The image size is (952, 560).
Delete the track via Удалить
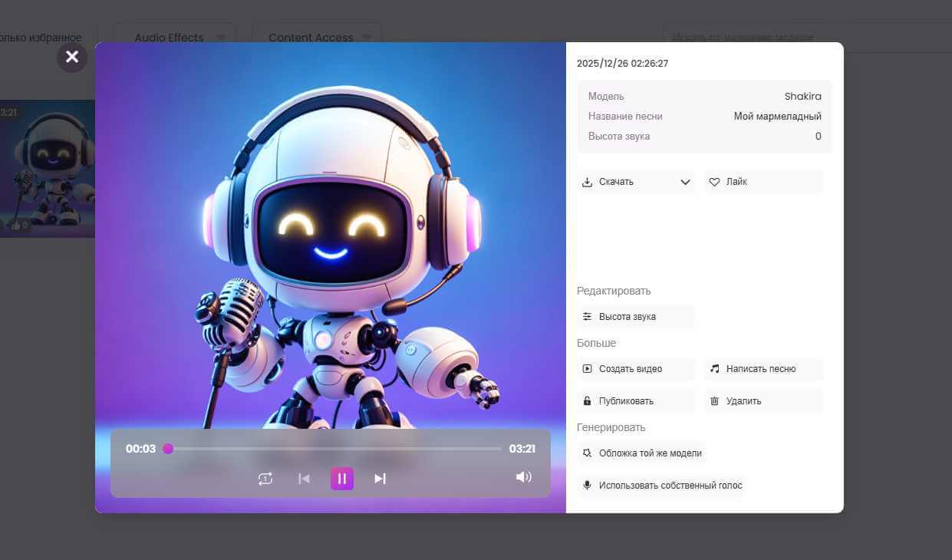tap(763, 401)
